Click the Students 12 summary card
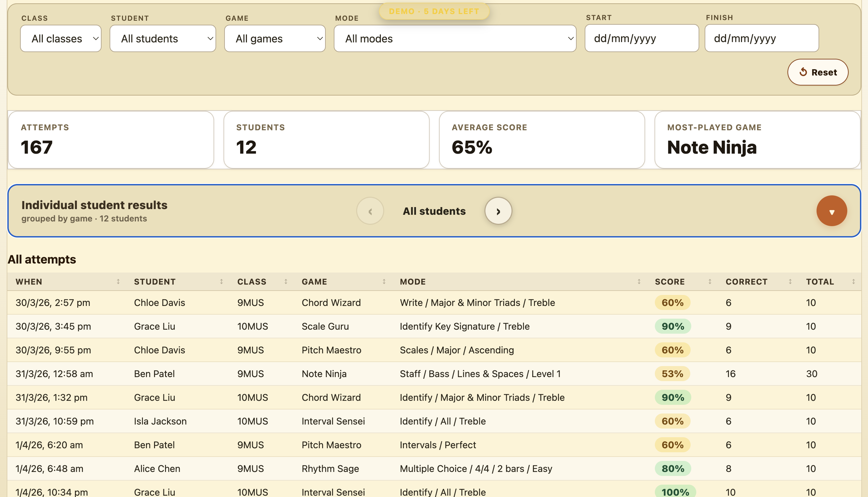 click(326, 140)
